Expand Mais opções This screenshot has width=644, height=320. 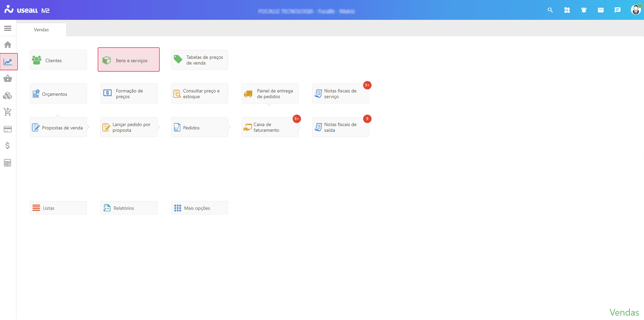pos(200,208)
